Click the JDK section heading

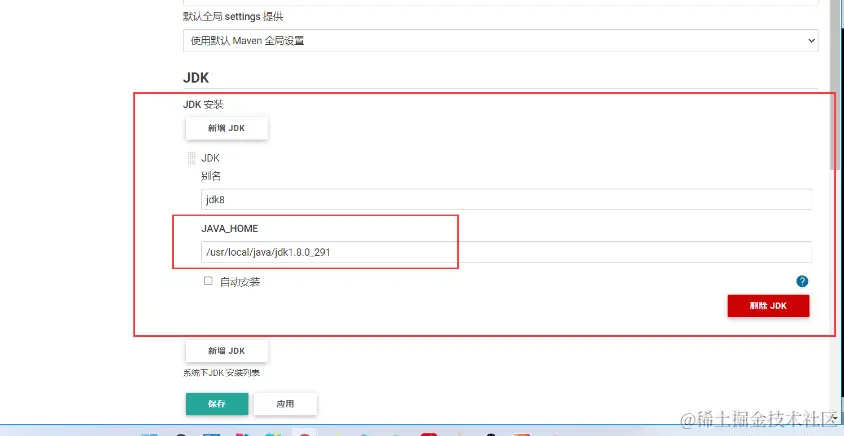click(x=196, y=78)
